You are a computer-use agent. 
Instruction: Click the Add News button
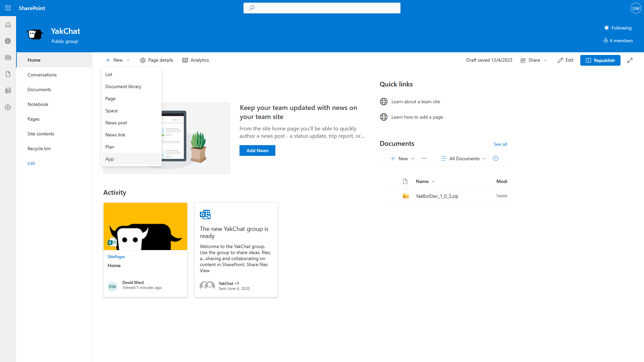[257, 150]
